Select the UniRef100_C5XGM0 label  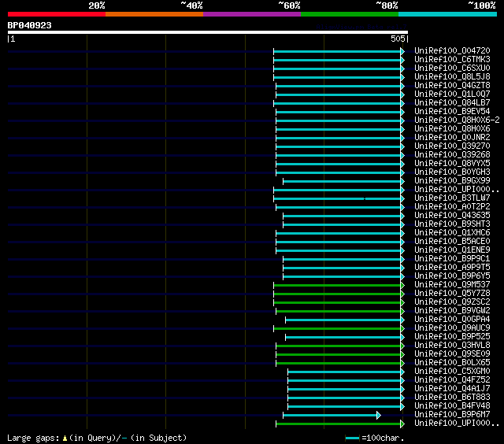452,372
